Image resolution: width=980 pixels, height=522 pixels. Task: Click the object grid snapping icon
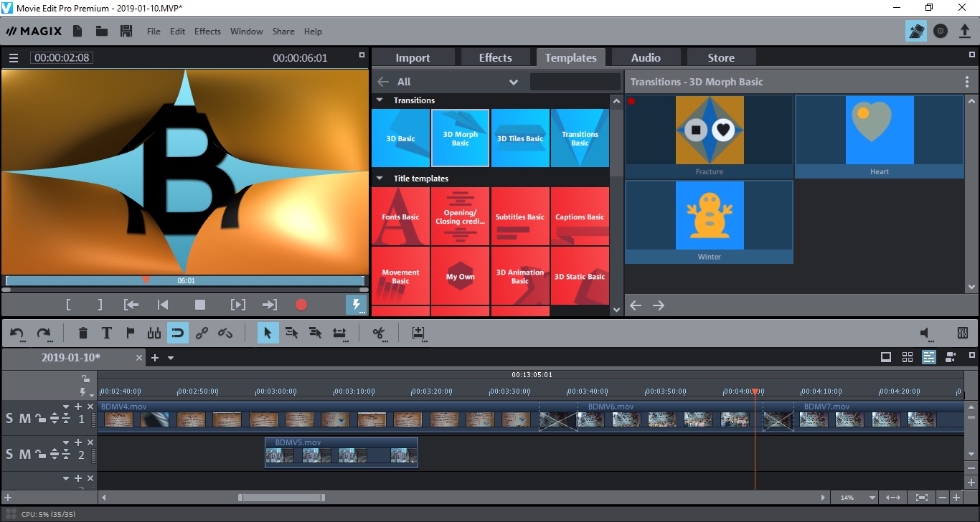154,333
